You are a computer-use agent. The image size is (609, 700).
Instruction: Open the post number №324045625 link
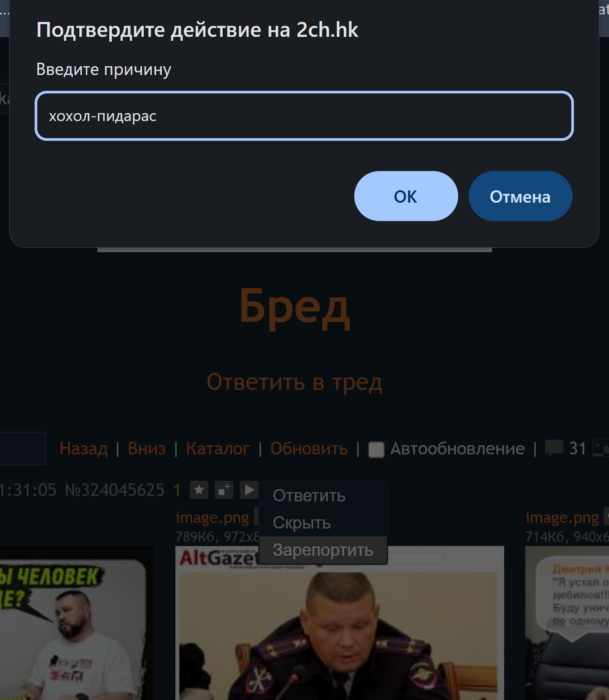[114, 490]
